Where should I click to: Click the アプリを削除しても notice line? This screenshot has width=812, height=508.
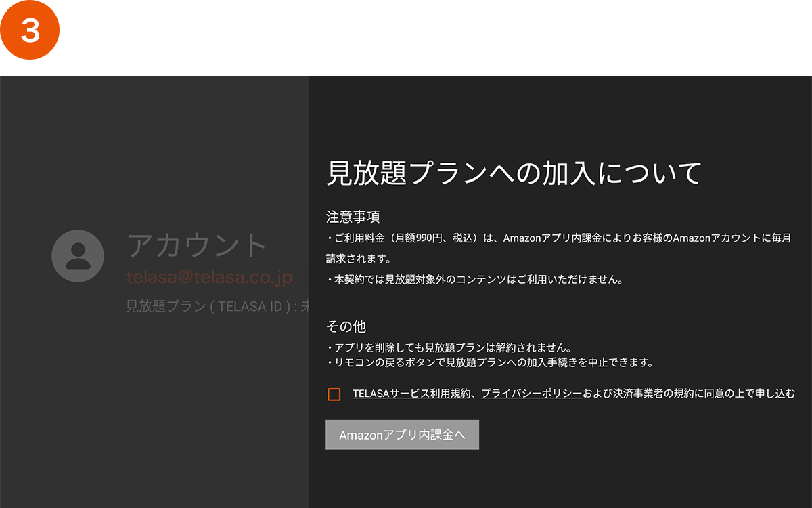point(449,347)
